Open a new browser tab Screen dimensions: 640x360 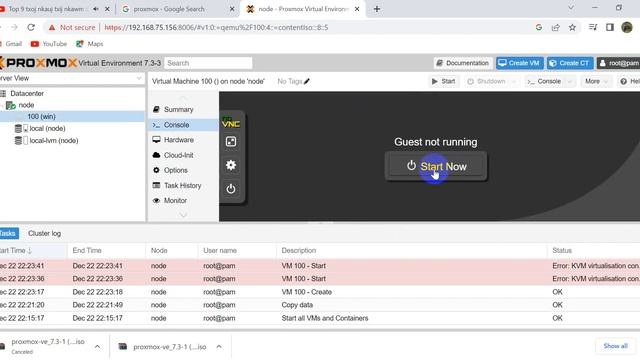(377, 9)
